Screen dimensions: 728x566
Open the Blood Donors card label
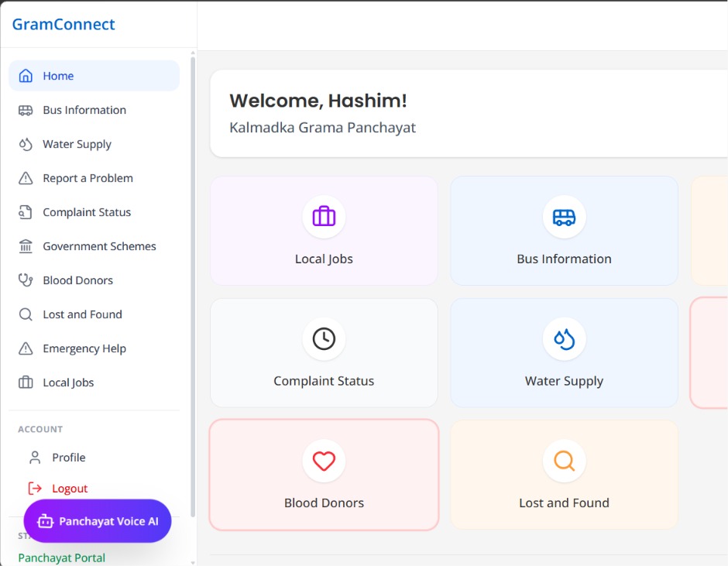[324, 503]
